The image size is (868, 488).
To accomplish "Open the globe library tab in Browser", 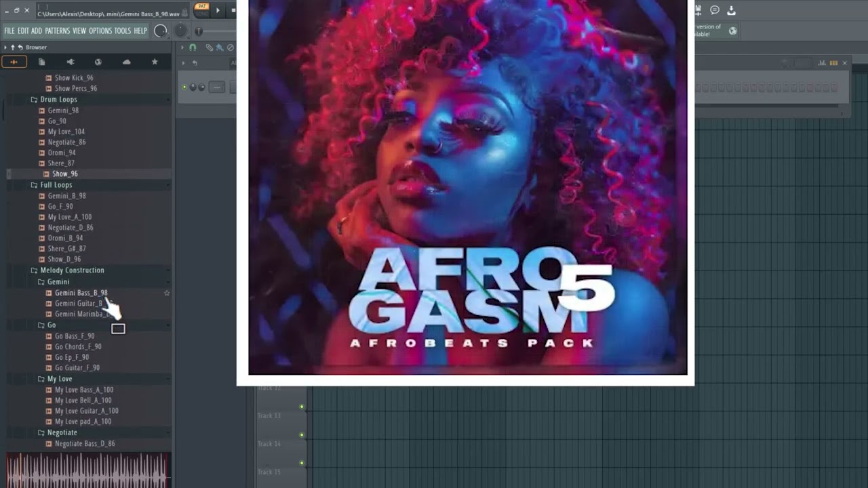I will pyautogui.click(x=98, y=62).
